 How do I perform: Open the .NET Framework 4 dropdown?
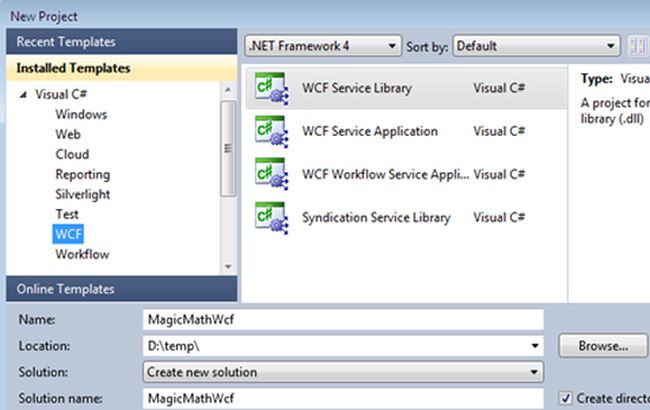[x=323, y=46]
